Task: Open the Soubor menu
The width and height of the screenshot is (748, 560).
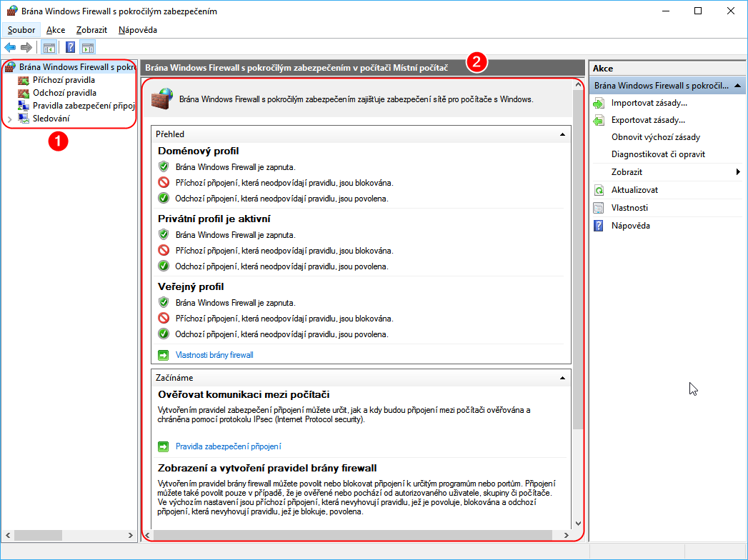Action: click(21, 30)
